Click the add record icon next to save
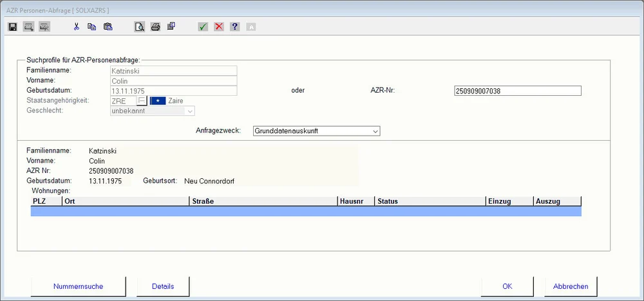The image size is (644, 301). 28,27
